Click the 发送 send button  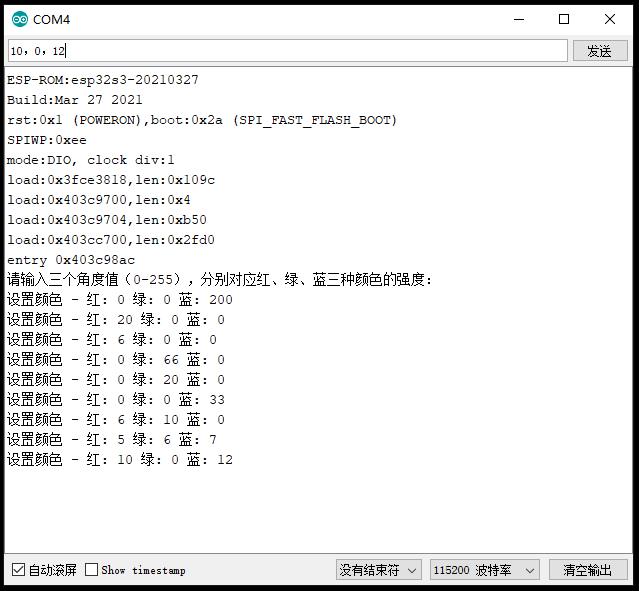click(x=600, y=51)
